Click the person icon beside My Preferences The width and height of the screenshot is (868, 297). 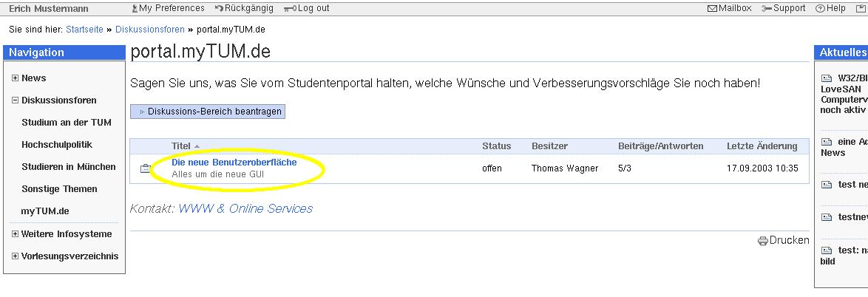click(x=134, y=9)
